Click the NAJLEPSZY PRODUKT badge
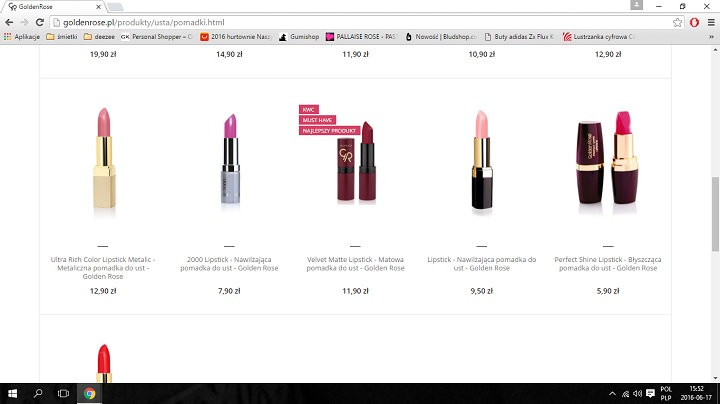This screenshot has height=404, width=720. [329, 131]
